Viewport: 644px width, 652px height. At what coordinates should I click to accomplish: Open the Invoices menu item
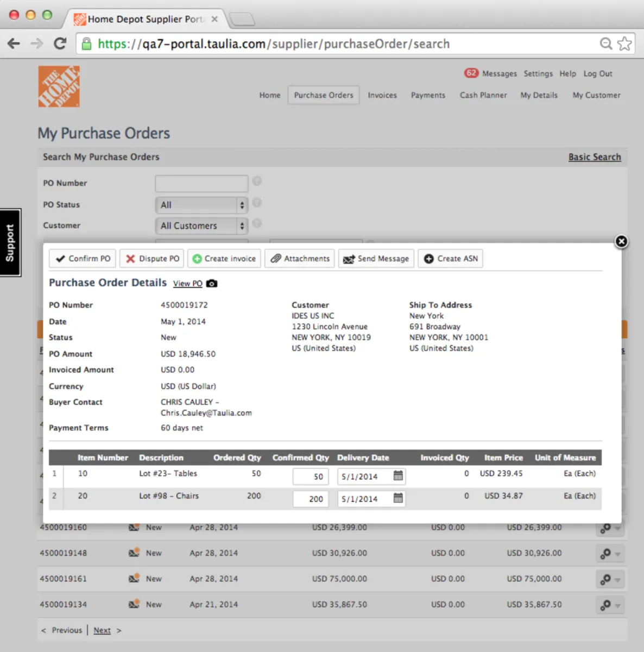382,95
